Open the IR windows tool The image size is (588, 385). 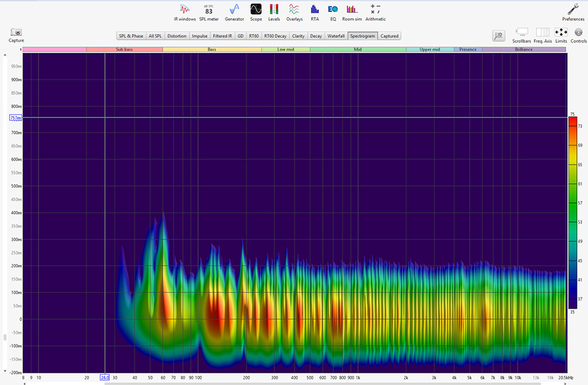(184, 10)
